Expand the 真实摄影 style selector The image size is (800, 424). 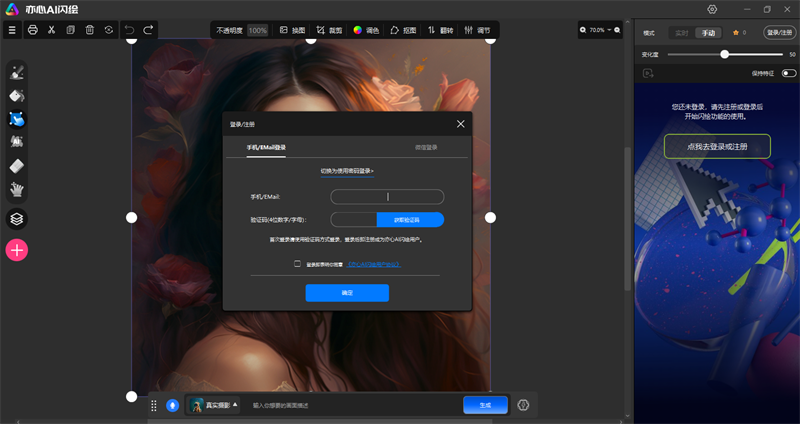[x=214, y=405]
